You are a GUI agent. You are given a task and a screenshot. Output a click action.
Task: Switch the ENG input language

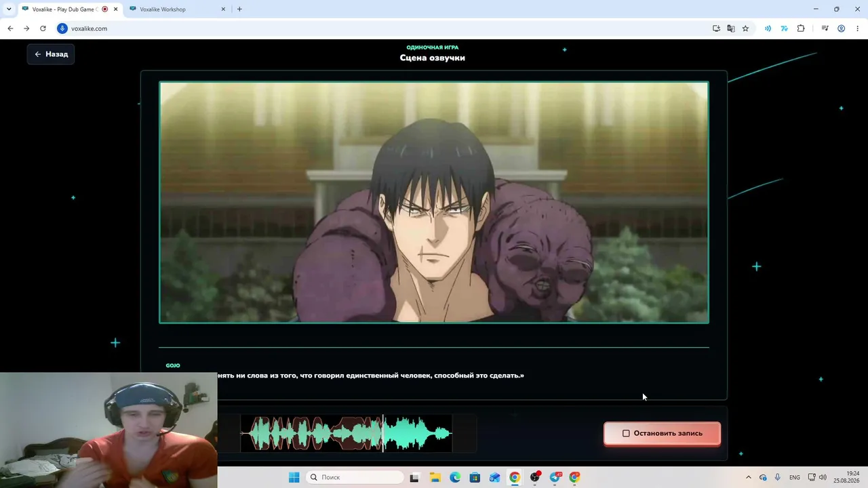795,477
